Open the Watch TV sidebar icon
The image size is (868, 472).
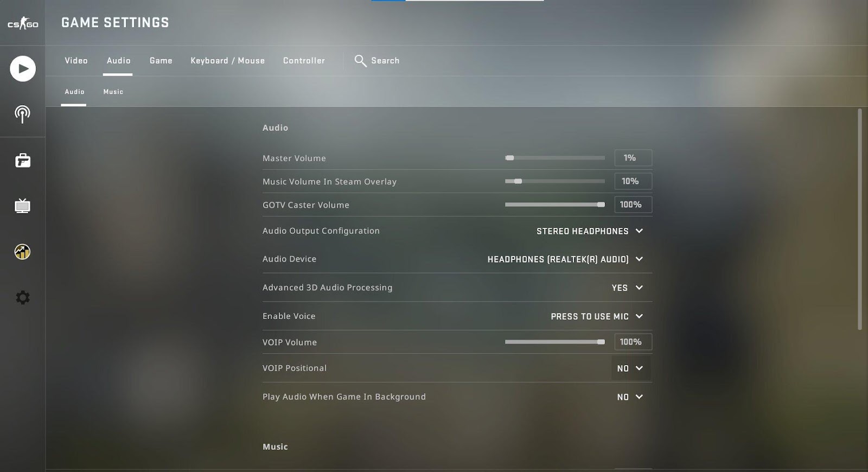pos(22,206)
